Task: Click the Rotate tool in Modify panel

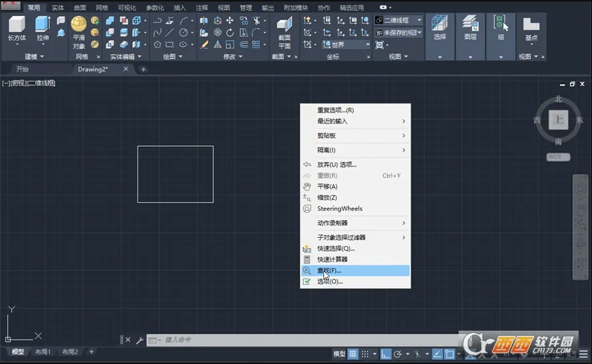Action: [229, 33]
